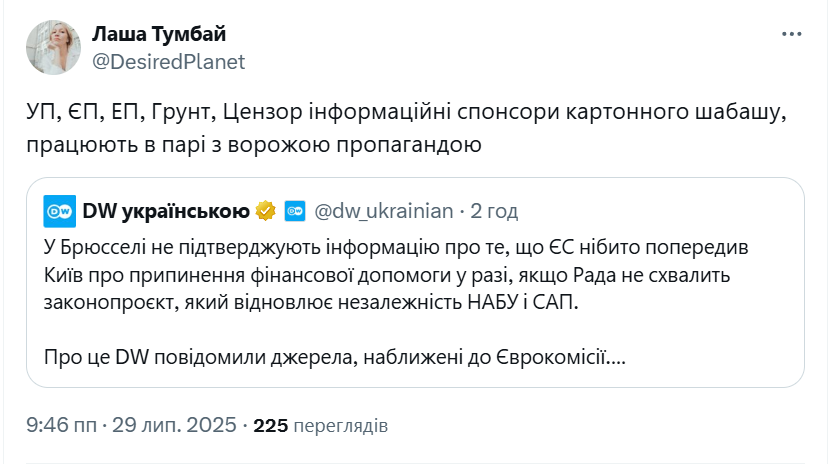Viewport: 838px width, 464px height.
Task: Click the gold verified checkmark badge
Action: pos(266,211)
